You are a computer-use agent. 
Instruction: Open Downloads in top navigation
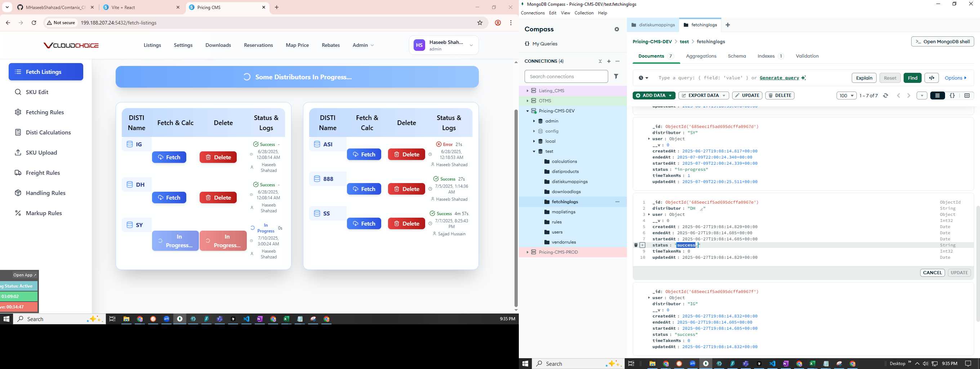pos(218,45)
